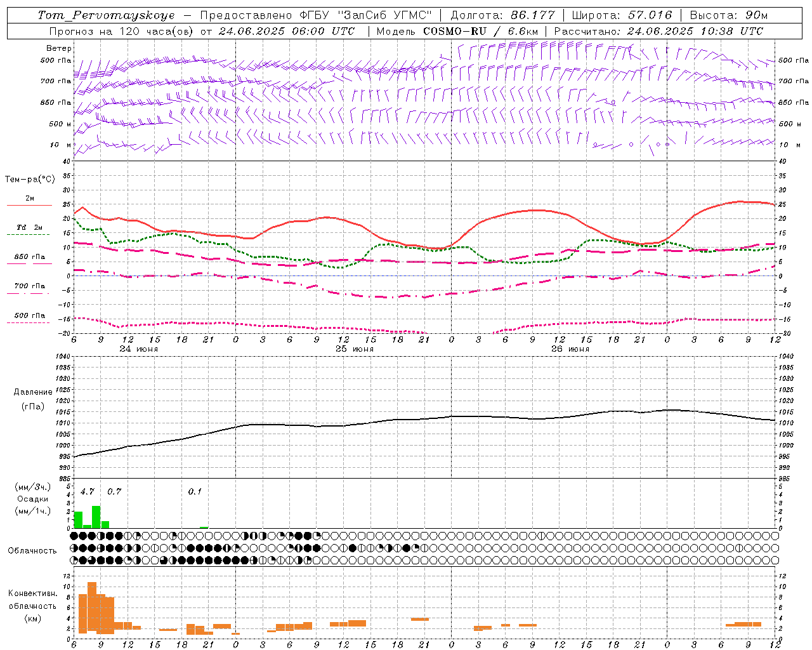Click the "Конвективн." convective cloud label
812x650 pixels.
tap(32, 594)
